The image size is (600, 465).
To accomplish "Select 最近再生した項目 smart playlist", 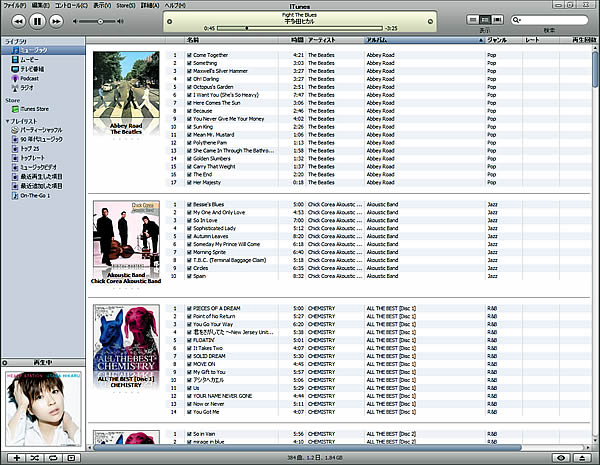I will tap(43, 176).
